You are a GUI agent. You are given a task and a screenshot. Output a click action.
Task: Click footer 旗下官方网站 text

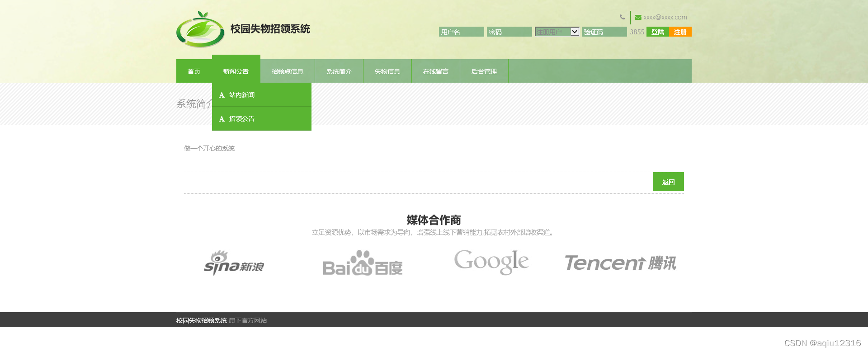point(248,320)
